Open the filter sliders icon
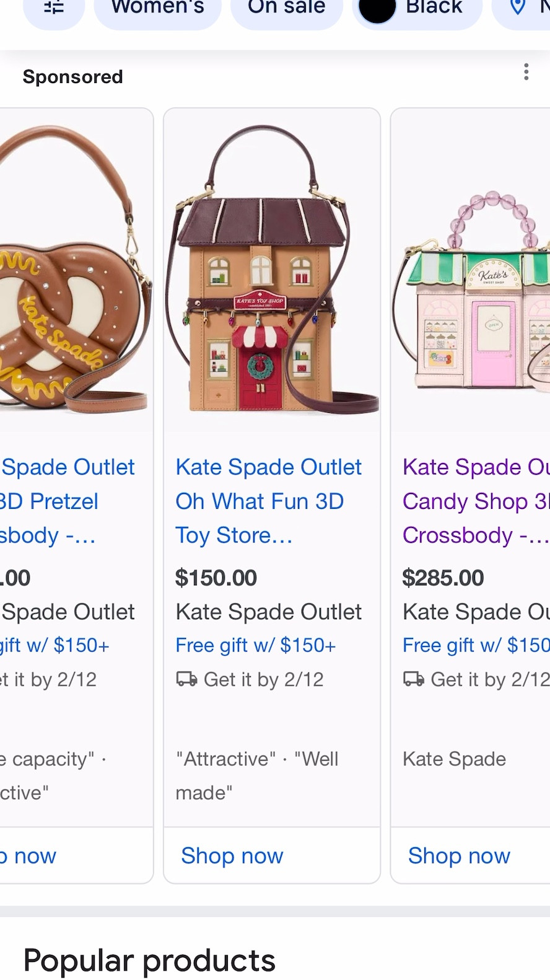 click(53, 9)
